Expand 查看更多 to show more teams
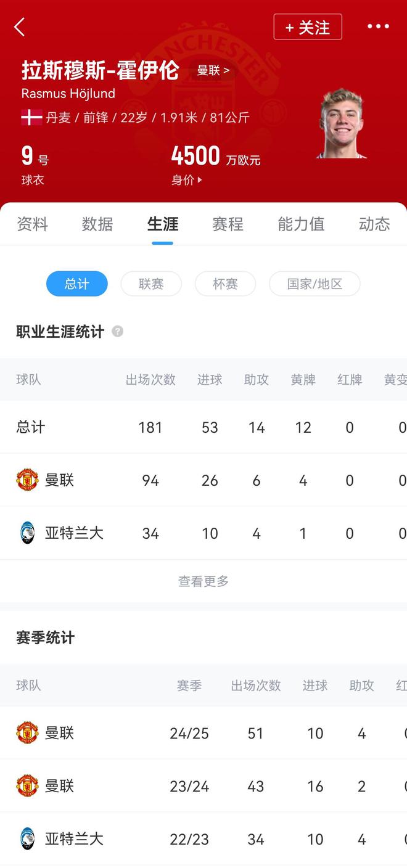This screenshot has height=868, width=407. pos(203,581)
